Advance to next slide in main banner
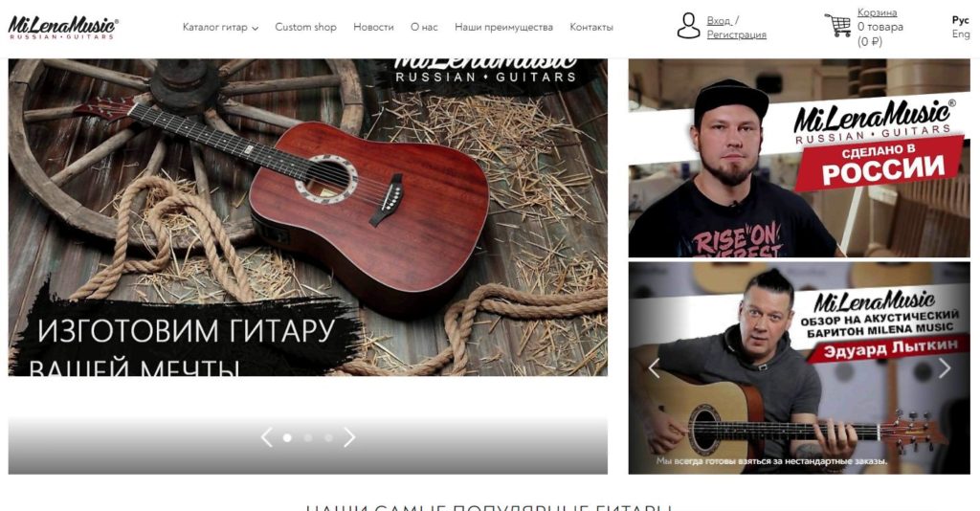The width and height of the screenshot is (980, 511). pyautogui.click(x=349, y=437)
